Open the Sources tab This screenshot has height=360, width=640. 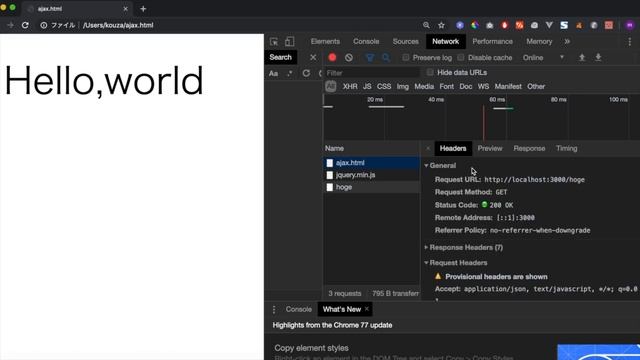pos(405,42)
